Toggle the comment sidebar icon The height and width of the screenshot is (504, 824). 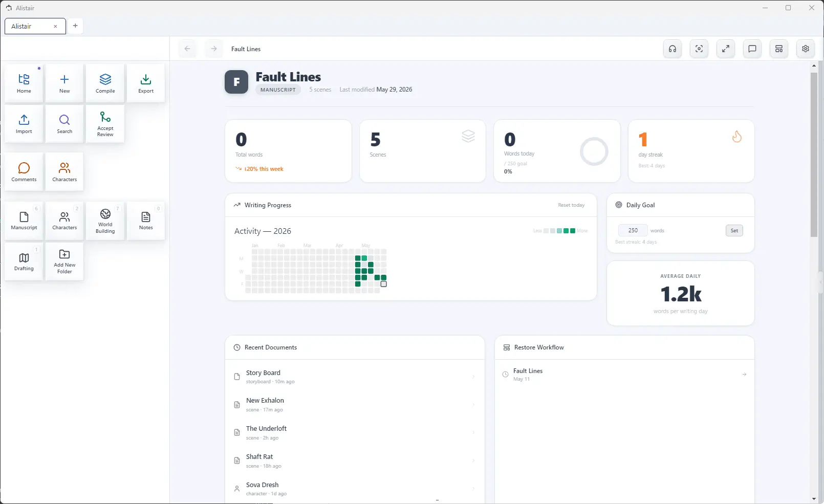tap(752, 49)
